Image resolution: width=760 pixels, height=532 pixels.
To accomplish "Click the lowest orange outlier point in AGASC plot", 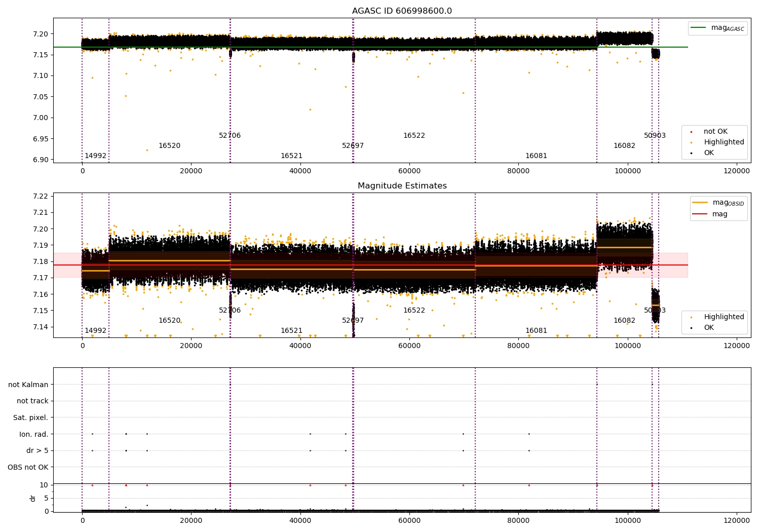I will pyautogui.click(x=147, y=150).
